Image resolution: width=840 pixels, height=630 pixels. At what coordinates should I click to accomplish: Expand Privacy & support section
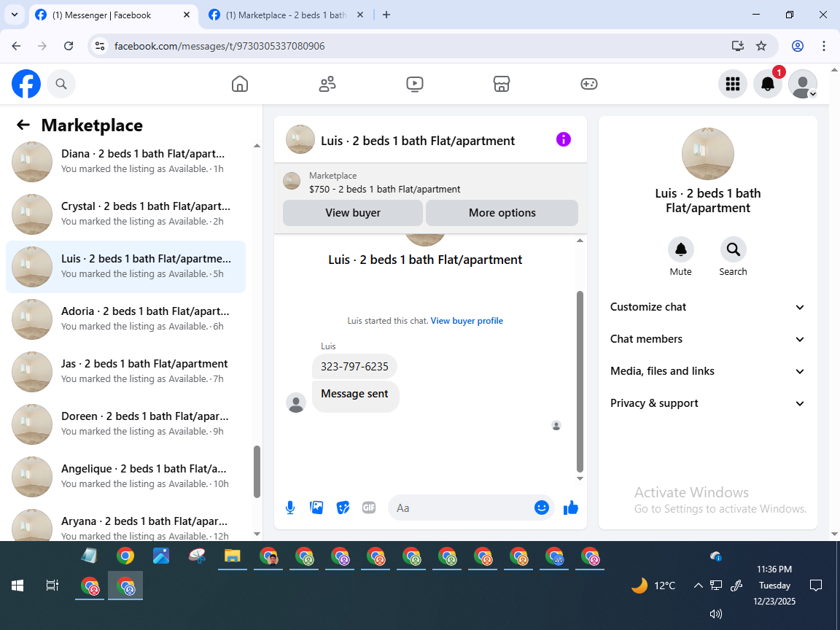[x=708, y=403]
